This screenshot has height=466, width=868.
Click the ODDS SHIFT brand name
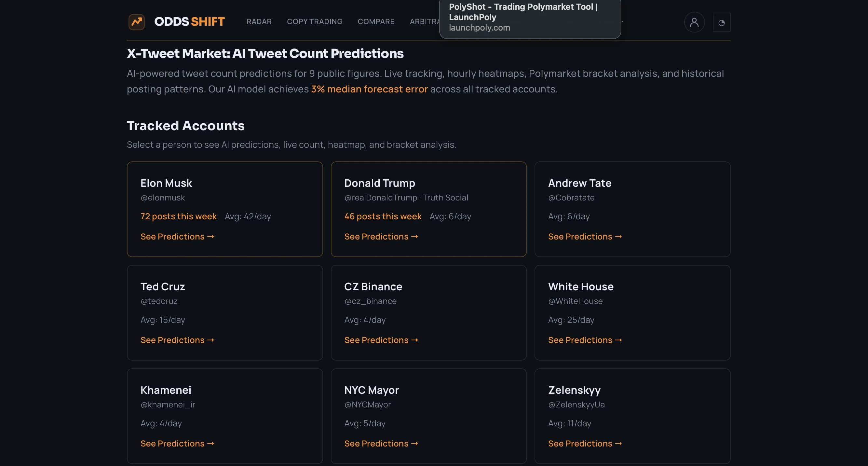point(189,21)
